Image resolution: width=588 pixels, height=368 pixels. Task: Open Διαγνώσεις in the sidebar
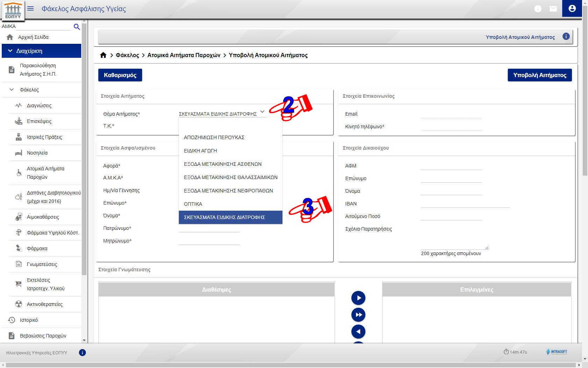click(39, 105)
